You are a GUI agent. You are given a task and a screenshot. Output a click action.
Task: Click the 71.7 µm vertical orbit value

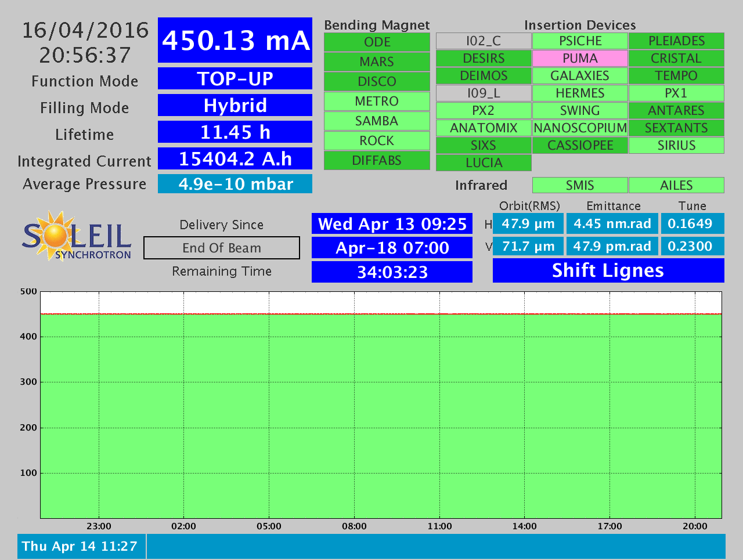(528, 246)
